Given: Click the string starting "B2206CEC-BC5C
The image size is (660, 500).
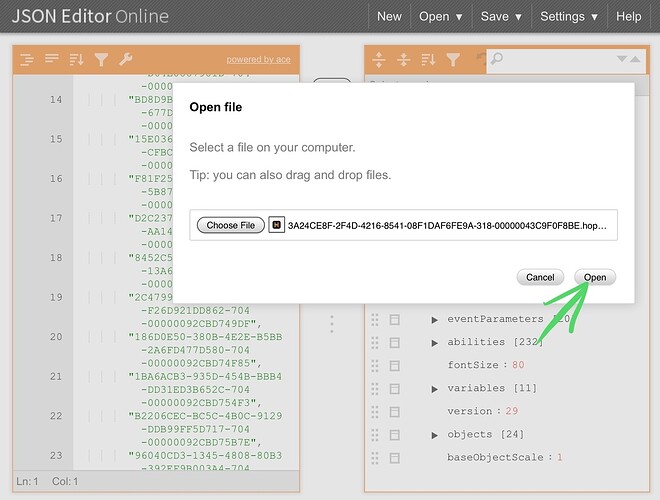Looking at the screenshot, I should coord(205,429).
